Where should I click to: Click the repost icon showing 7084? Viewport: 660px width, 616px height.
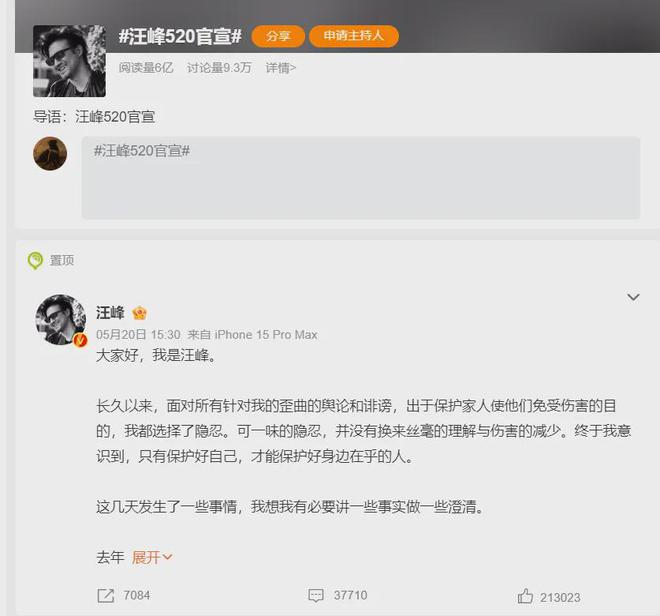coord(106,595)
